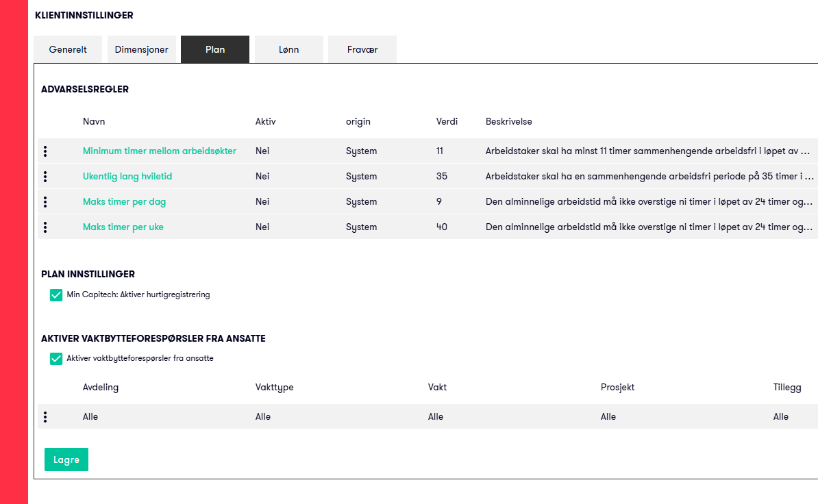
Task: Open three-dot menu for Ukentlig lang hviletid
Action: click(x=45, y=177)
